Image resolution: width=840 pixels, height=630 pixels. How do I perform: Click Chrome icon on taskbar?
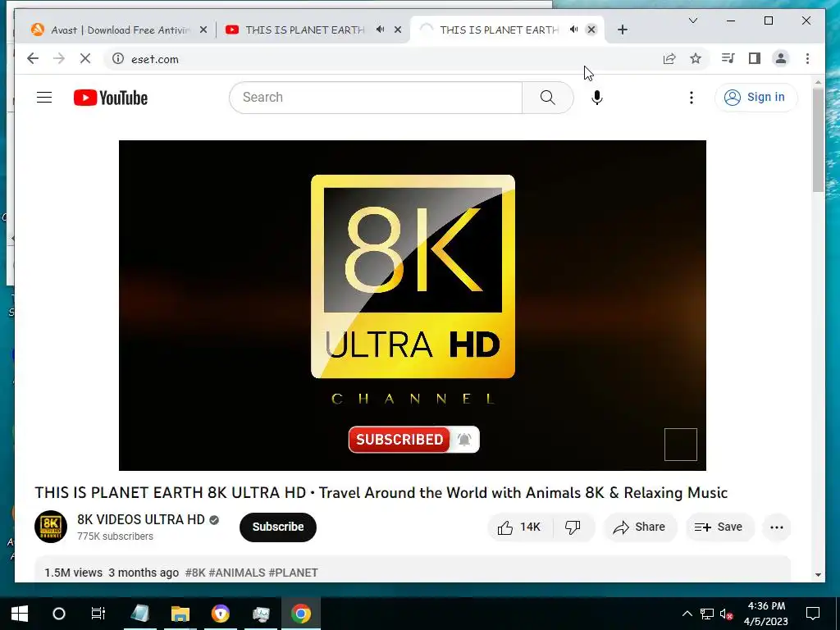click(301, 614)
